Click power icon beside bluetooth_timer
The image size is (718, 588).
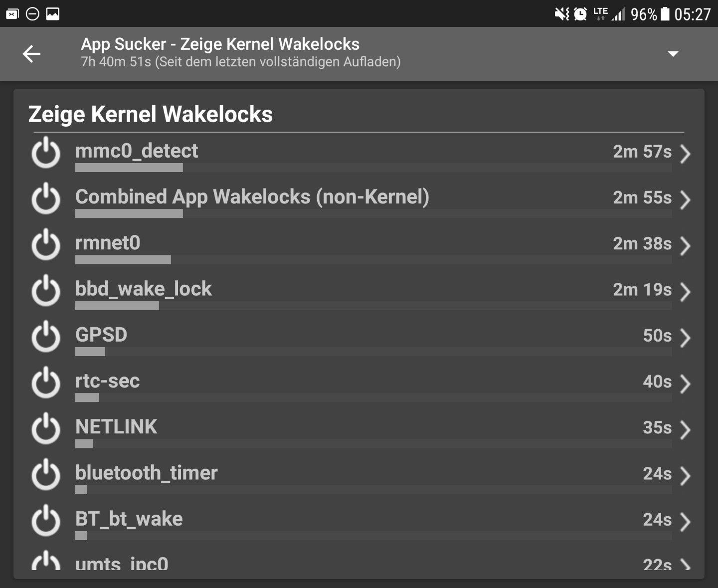click(46, 474)
